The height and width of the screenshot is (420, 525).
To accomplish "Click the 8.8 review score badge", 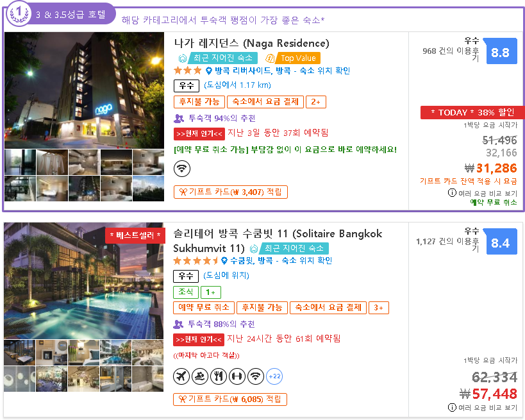I will (x=500, y=52).
